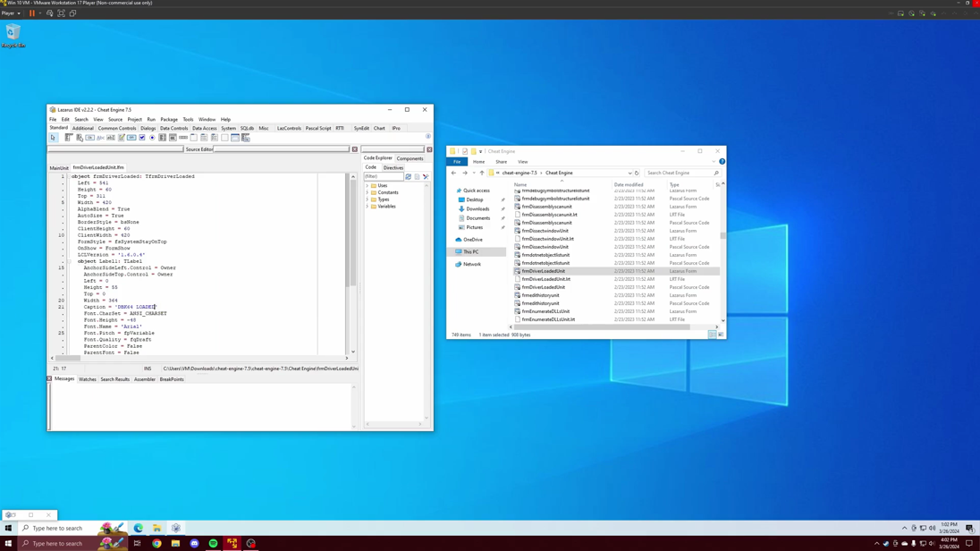Open the Recycle Bin desktop icon
The image size is (980, 551).
[13, 36]
